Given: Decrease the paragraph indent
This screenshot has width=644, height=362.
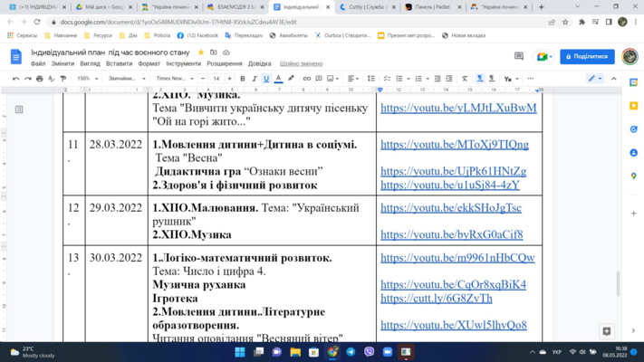Looking at the screenshot, I should [x=437, y=79].
